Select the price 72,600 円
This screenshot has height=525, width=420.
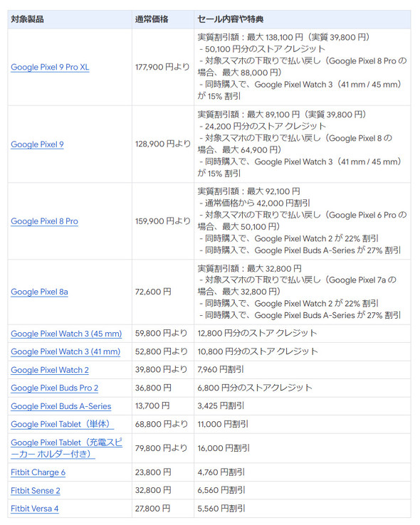pyautogui.click(x=153, y=292)
